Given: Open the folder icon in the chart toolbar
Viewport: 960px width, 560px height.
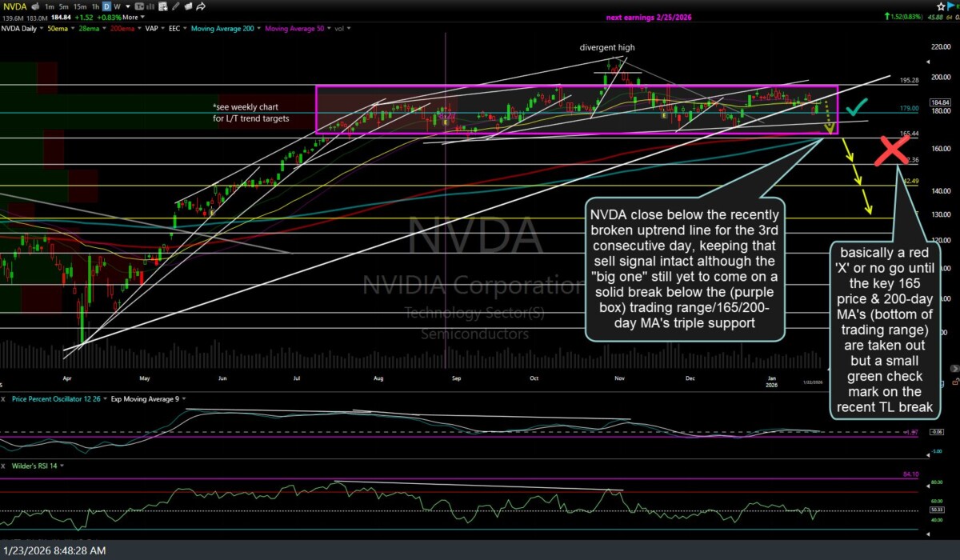Looking at the screenshot, I should [188, 6].
